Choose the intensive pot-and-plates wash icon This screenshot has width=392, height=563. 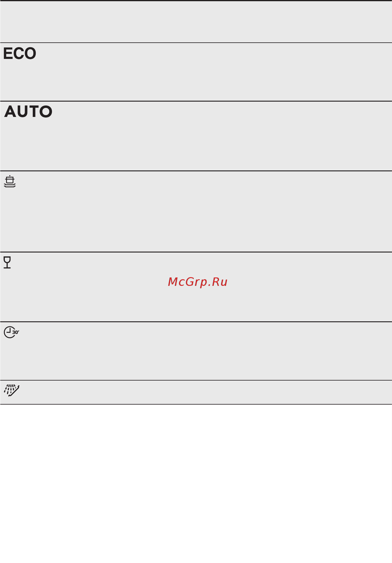(10, 181)
